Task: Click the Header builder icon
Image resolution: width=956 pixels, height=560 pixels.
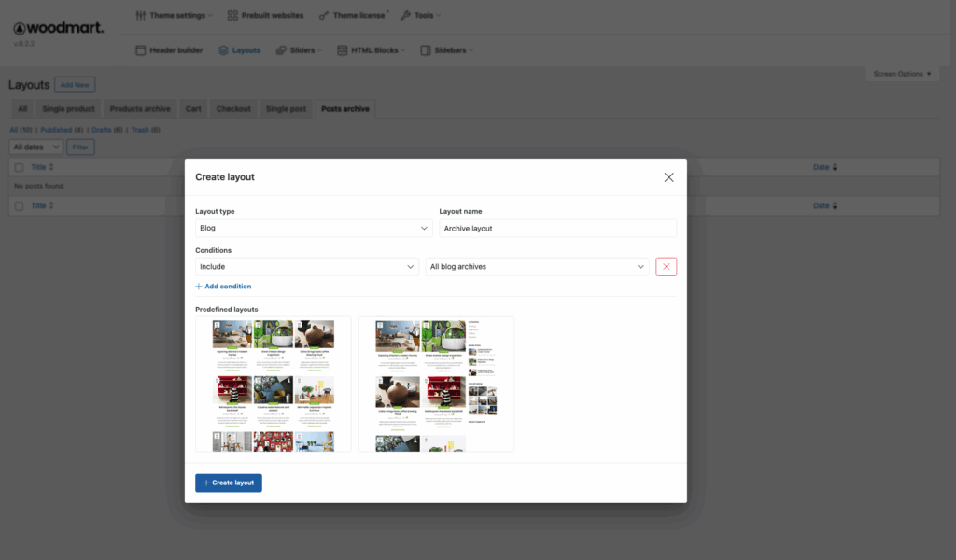Action: pos(141,50)
